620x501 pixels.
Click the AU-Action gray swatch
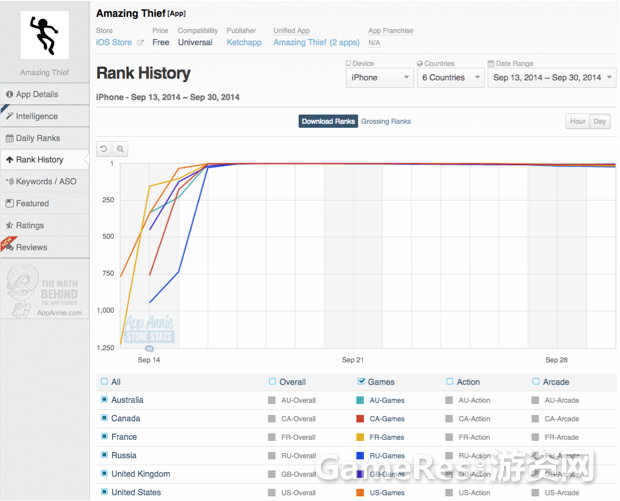(x=449, y=400)
